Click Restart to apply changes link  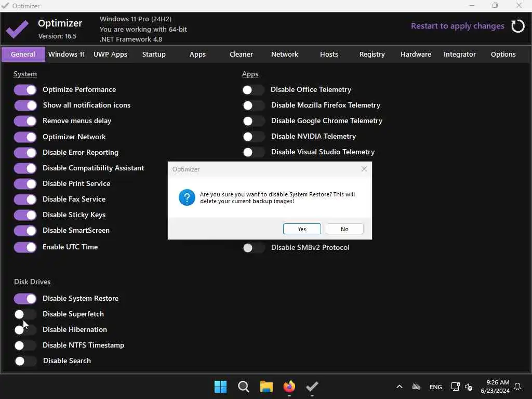click(x=457, y=26)
